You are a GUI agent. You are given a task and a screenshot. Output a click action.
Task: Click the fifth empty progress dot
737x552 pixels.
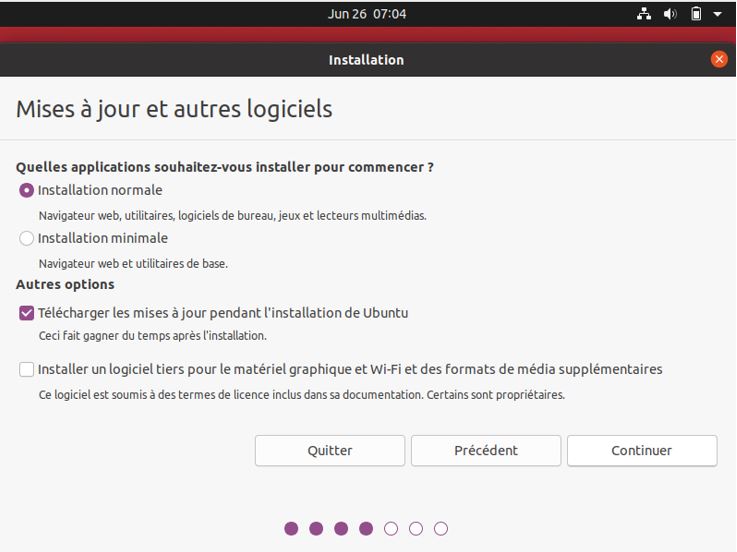(391, 529)
